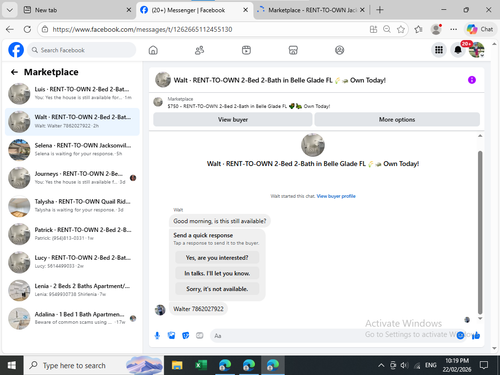
Task: Open Adalina 1 Bed 1 Bath conversation
Action: [x=72, y=318]
